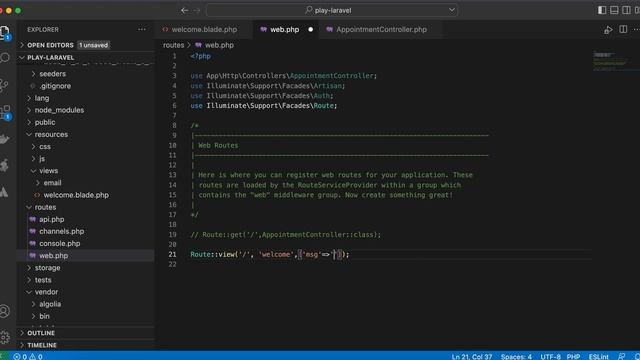Open the Extensions view in activity bar
640x360 pixels.
tap(5, 112)
